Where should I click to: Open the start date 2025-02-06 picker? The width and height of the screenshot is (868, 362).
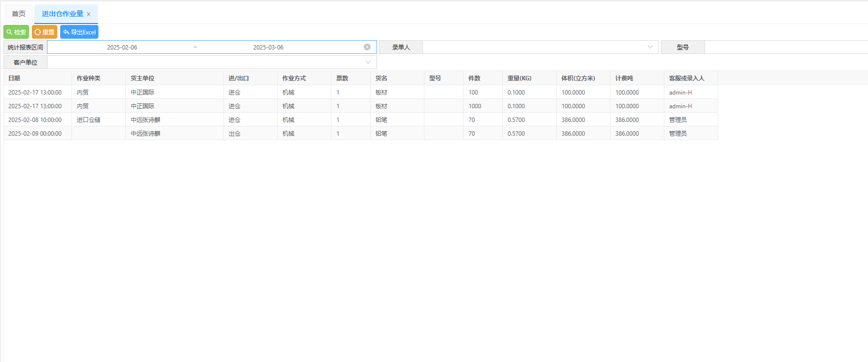click(122, 48)
